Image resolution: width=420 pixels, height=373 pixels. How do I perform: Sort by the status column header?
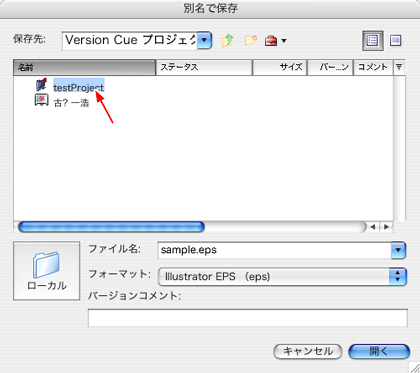[204, 68]
